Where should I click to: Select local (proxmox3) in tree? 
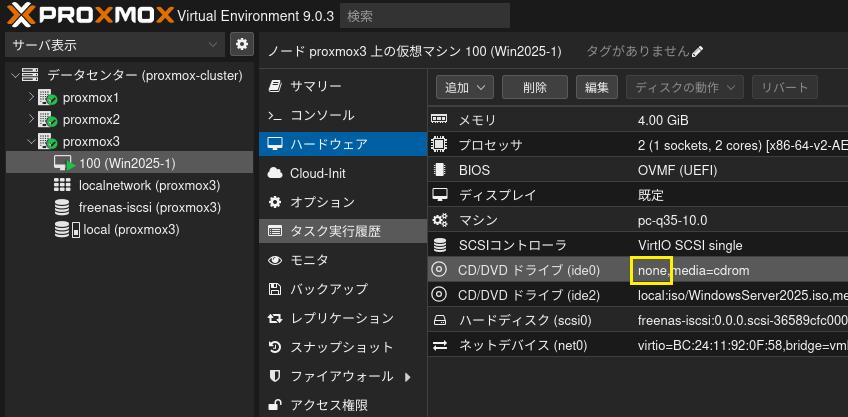pyautogui.click(x=130, y=230)
